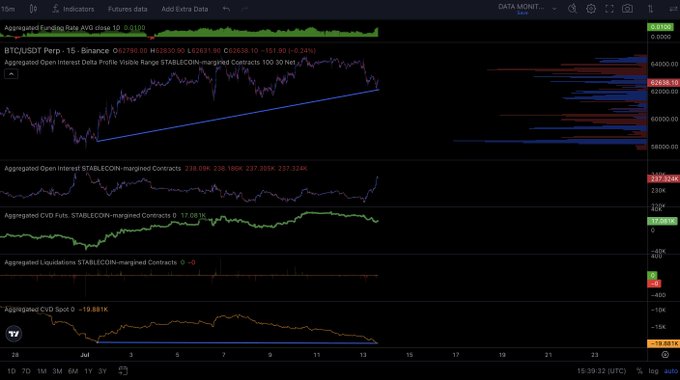Screen dimensions: 680x380
Task: Toggle log scale mode
Action: [x=653, y=371]
